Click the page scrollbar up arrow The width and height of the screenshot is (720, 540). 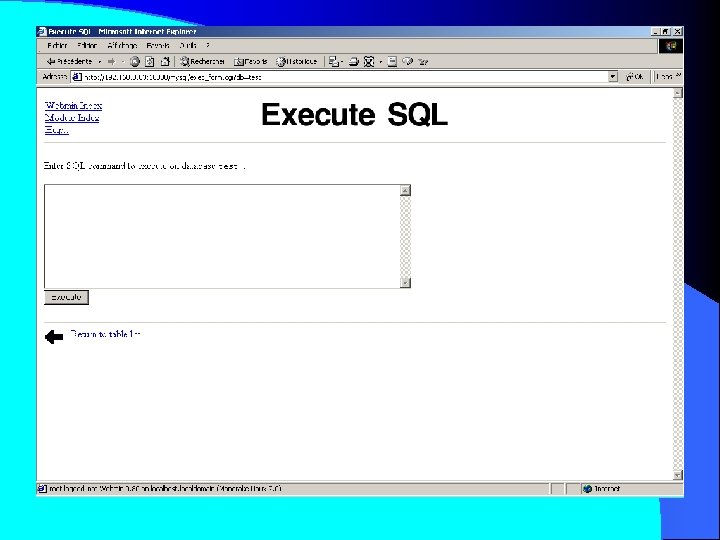pos(678,93)
